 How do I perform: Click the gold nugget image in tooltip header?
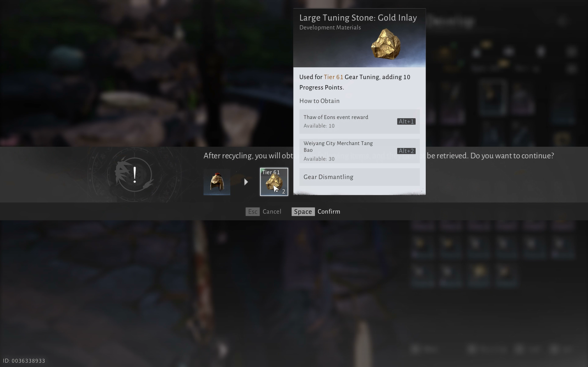pos(385,44)
